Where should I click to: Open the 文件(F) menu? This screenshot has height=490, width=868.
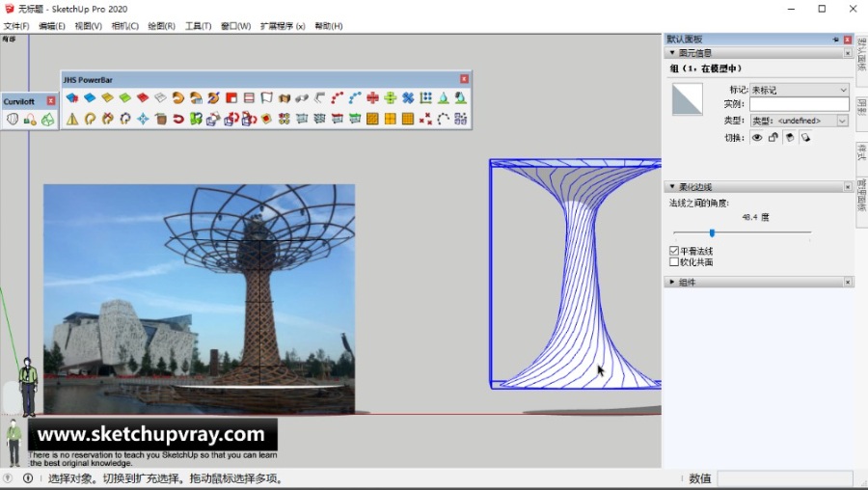pyautogui.click(x=16, y=26)
